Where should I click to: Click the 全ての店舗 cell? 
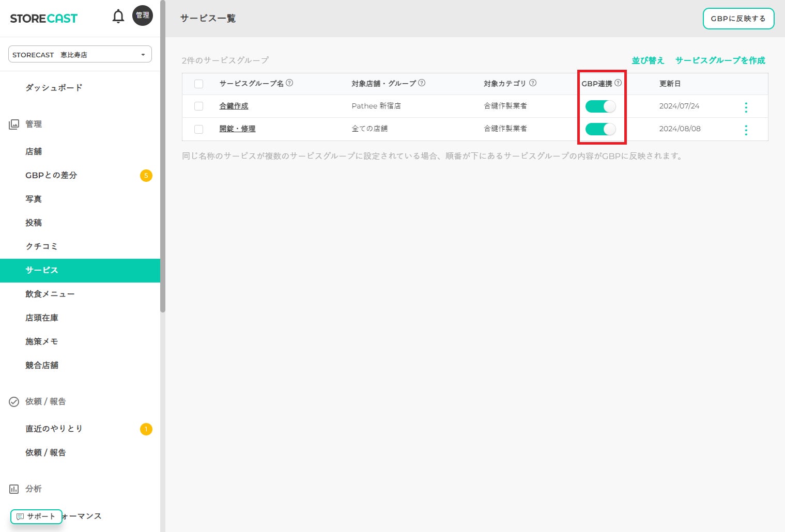point(370,129)
